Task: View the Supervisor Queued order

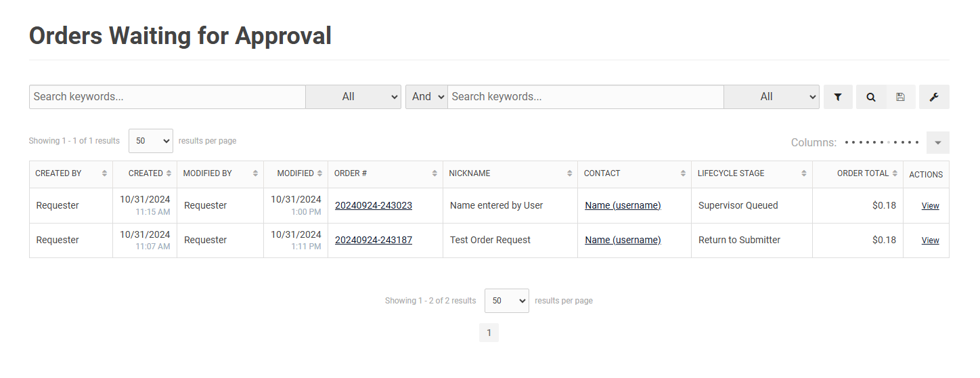Action: (930, 206)
